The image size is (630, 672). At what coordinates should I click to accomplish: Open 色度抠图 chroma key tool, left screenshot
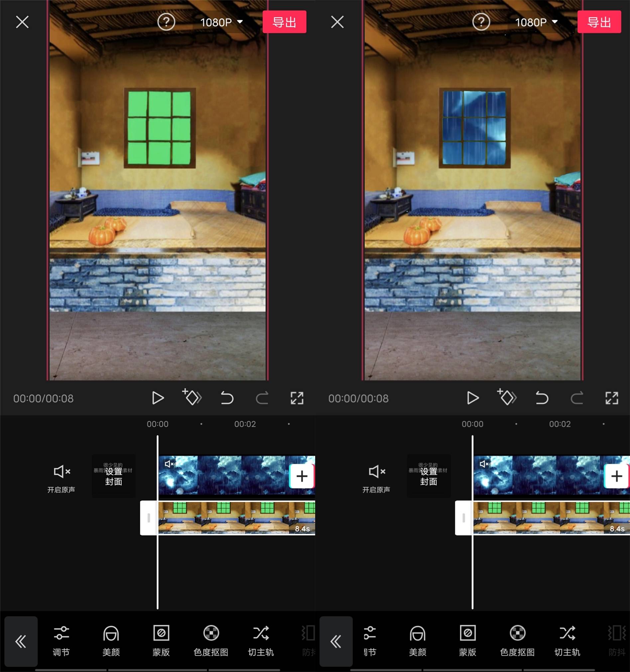pos(211,641)
